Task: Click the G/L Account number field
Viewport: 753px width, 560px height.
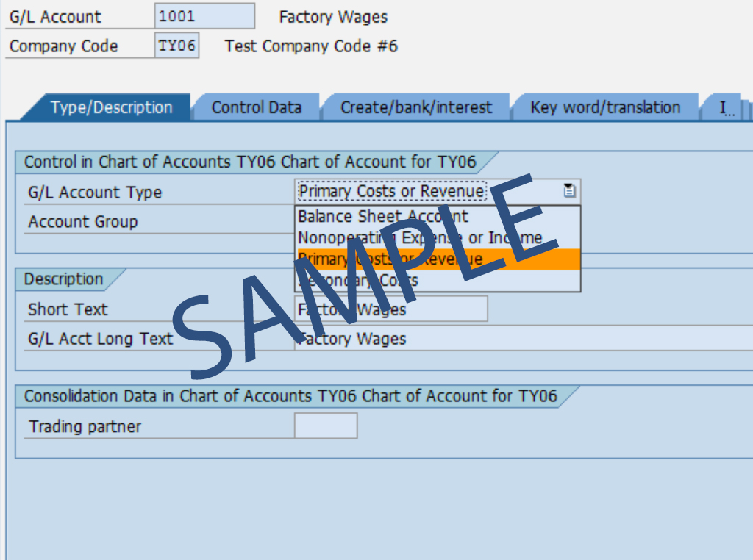Action: coord(204,16)
